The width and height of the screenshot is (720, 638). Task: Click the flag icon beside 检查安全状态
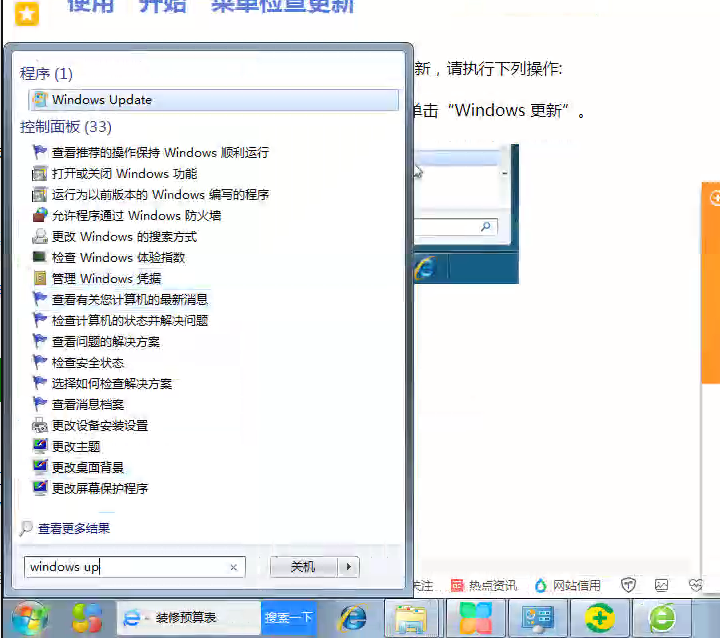[39, 362]
